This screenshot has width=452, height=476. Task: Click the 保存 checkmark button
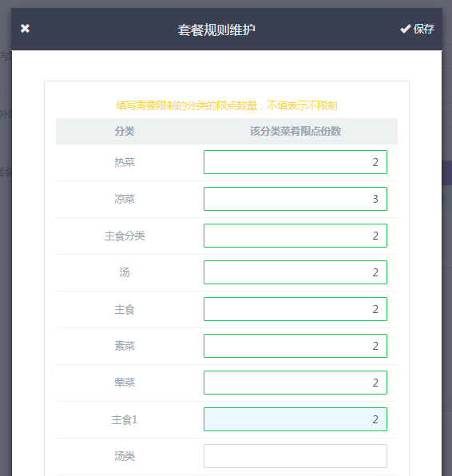click(x=417, y=29)
